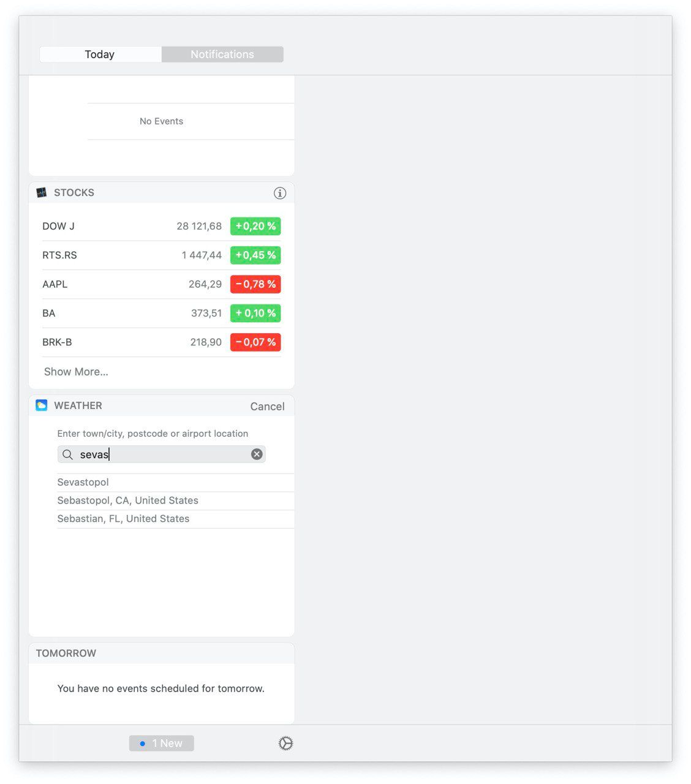Cancel the weather location search

coord(267,406)
